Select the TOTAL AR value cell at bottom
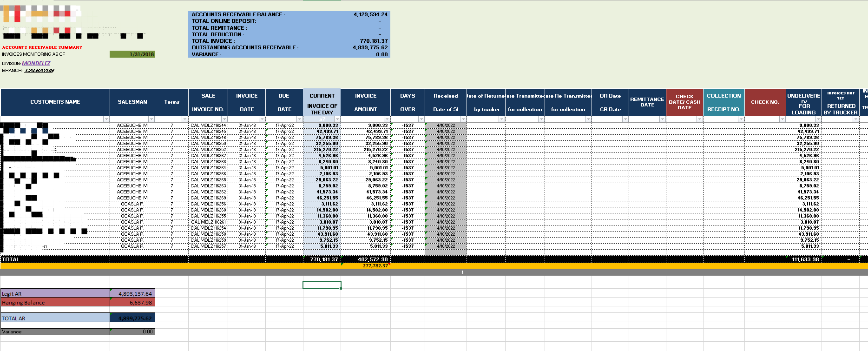Screen dimensions: 868x351 (x=132, y=318)
